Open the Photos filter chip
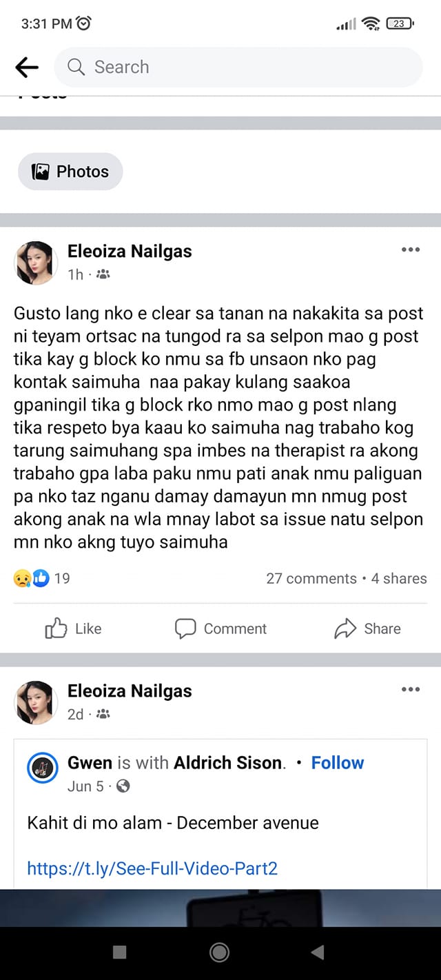This screenshot has width=441, height=980. (70, 172)
